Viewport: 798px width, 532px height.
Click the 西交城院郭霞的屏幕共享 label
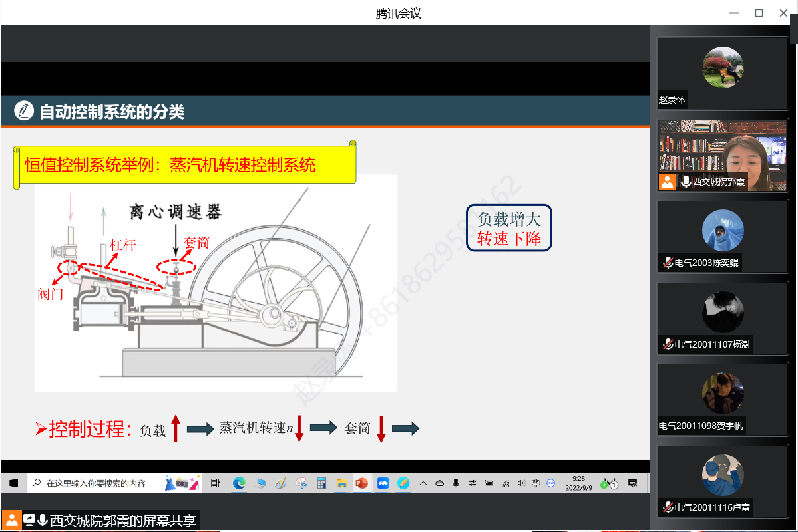(x=122, y=521)
